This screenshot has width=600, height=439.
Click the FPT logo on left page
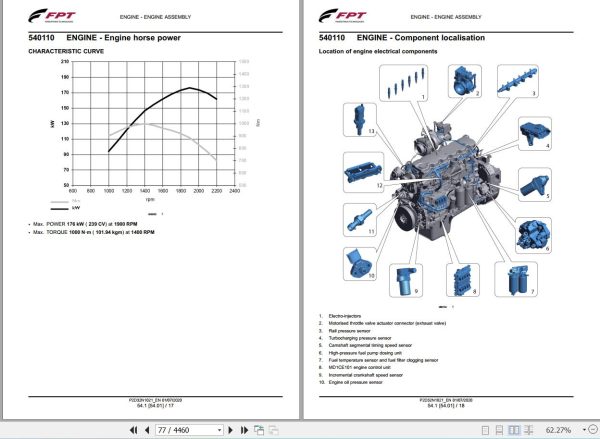tap(51, 16)
